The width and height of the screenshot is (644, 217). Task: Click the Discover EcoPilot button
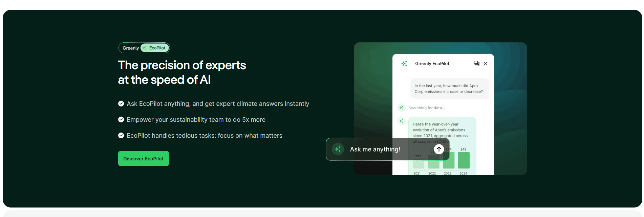(x=143, y=158)
